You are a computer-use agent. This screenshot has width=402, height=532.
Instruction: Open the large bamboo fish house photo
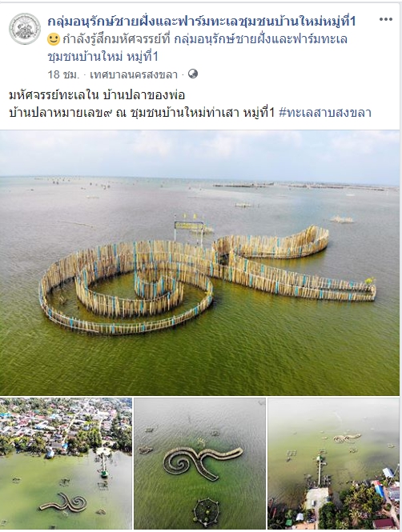[x=199, y=263]
